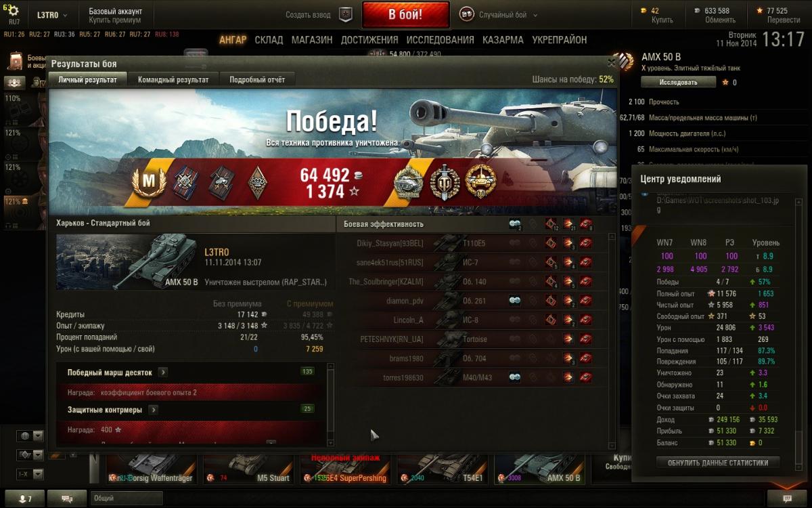The width and height of the screenshot is (812, 508).
Task: Click the chat input field labeled Общий
Action: (x=127, y=499)
